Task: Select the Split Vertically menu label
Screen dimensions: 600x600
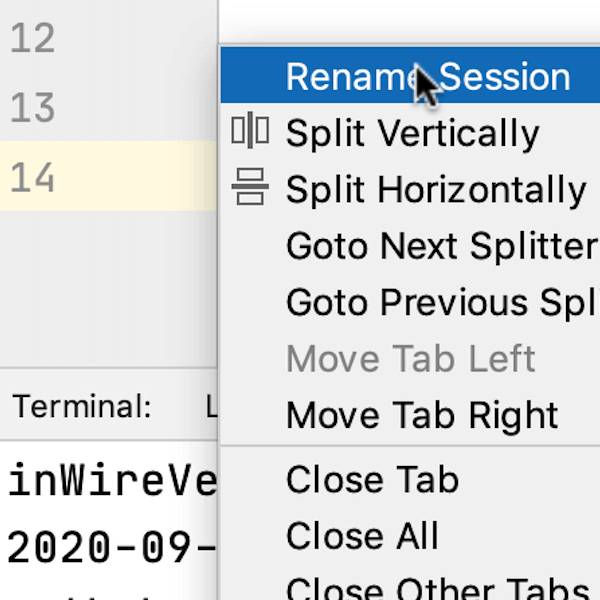Action: tap(412, 133)
